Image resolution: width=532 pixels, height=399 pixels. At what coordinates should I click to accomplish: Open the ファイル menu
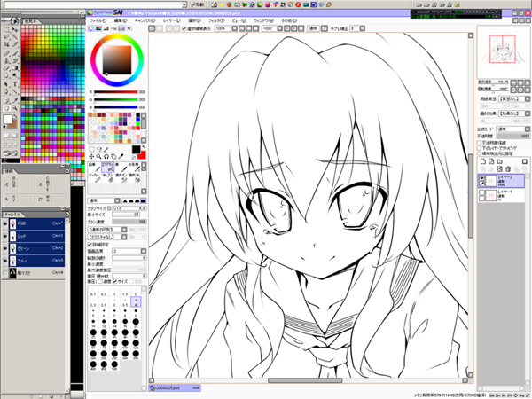pos(98,20)
